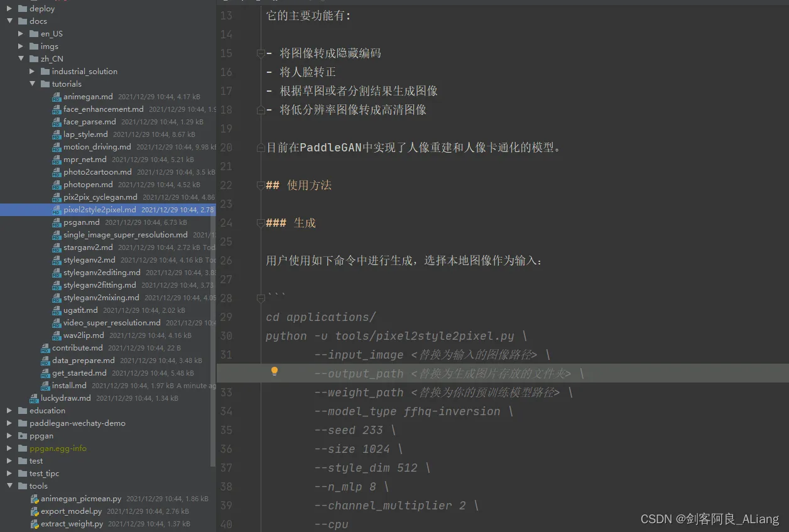Fold the 使用方法 heading at line 22
This screenshot has height=532, width=789.
pyautogui.click(x=260, y=185)
